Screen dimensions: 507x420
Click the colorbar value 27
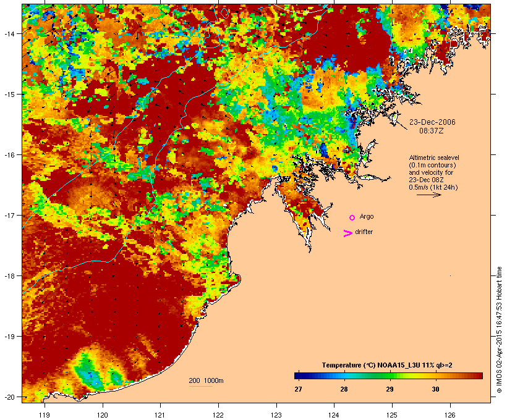click(298, 389)
